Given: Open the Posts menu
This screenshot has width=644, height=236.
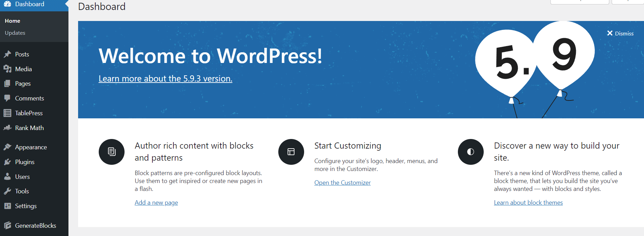Looking at the screenshot, I should pyautogui.click(x=34, y=54).
